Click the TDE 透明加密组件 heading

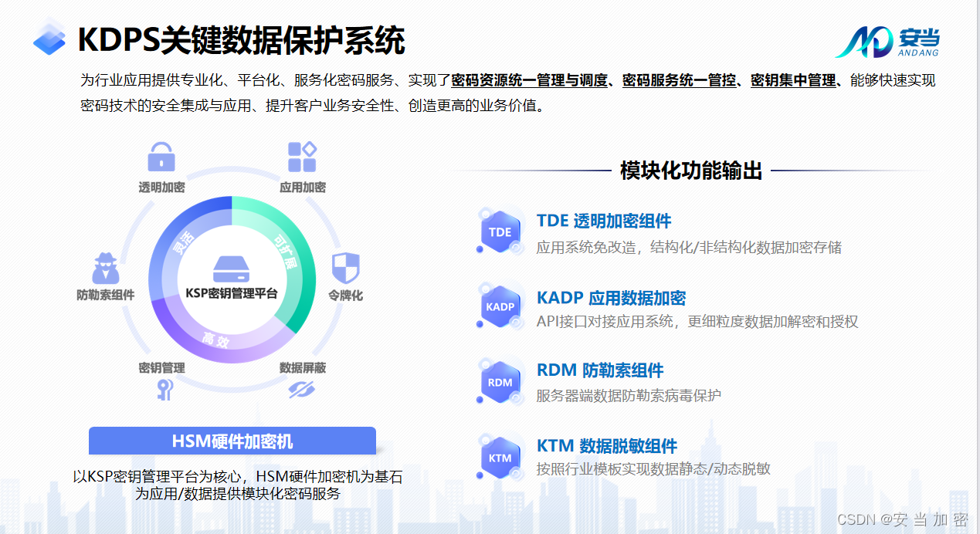[604, 221]
